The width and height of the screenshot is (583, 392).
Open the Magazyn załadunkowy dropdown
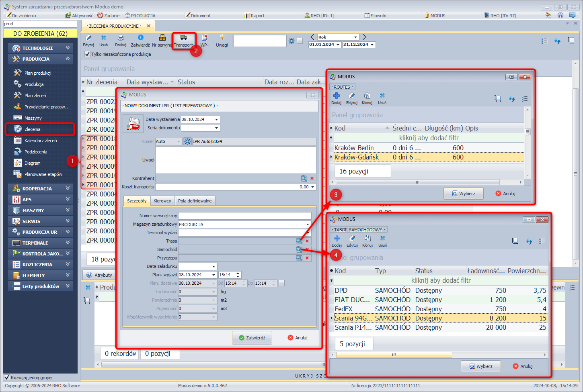308,225
